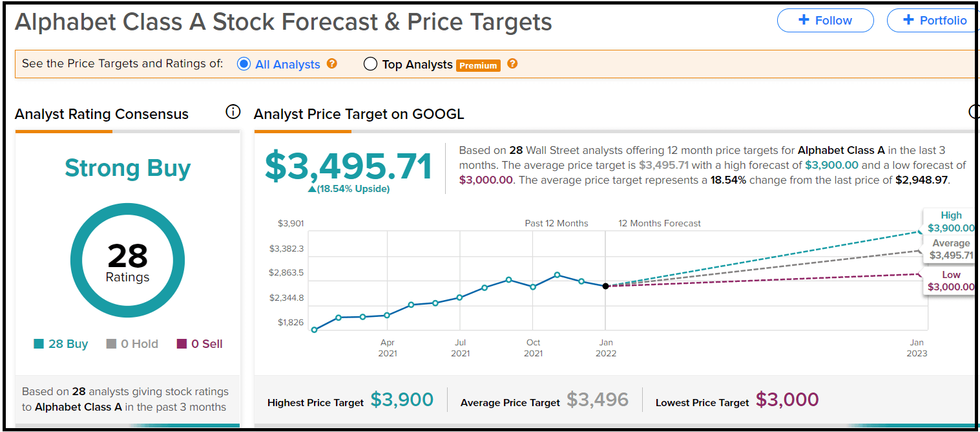Click the Strong Buy consensus text
Image resolution: width=980 pixels, height=432 pixels.
[x=128, y=168]
